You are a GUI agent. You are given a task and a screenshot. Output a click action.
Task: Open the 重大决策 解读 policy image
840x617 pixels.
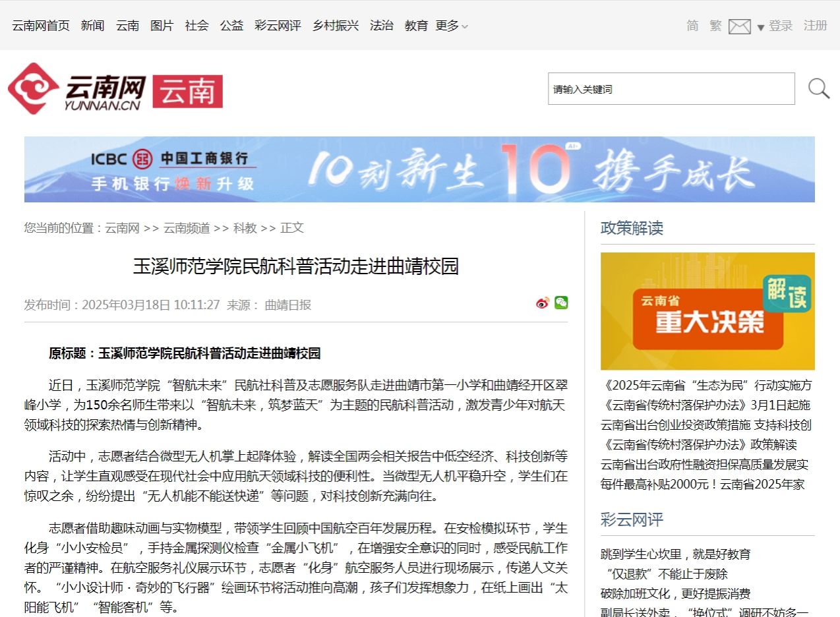(707, 311)
